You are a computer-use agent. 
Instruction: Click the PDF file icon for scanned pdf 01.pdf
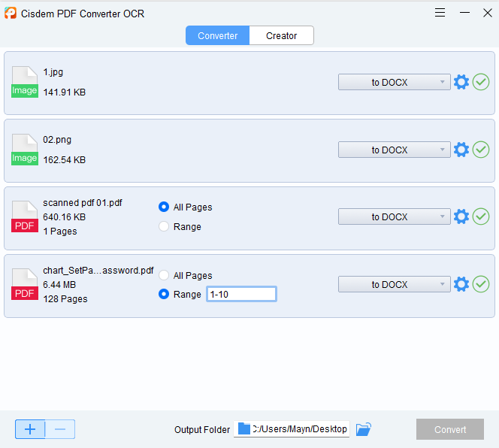pyautogui.click(x=25, y=216)
